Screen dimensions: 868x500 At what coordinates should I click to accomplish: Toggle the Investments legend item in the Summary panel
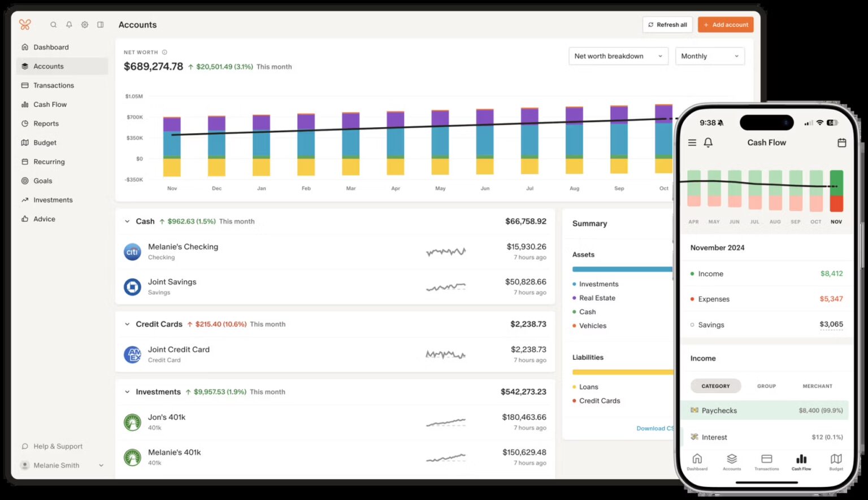[x=597, y=284]
